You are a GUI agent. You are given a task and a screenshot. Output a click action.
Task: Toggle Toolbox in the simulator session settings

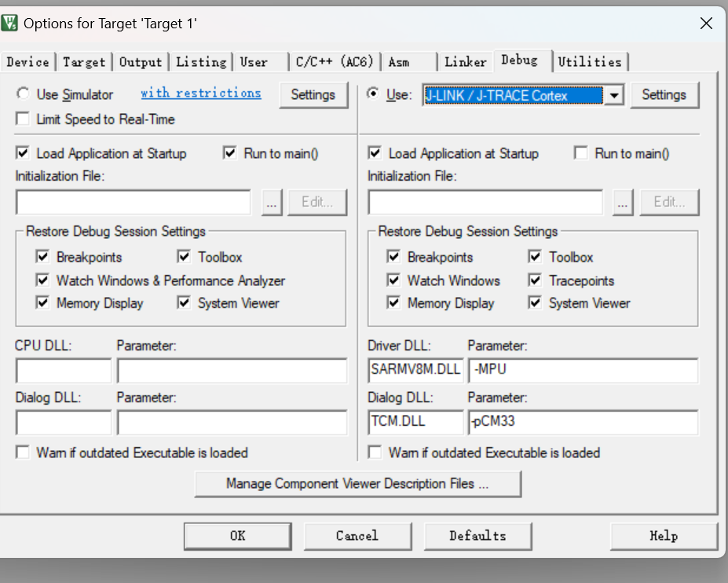tap(184, 256)
